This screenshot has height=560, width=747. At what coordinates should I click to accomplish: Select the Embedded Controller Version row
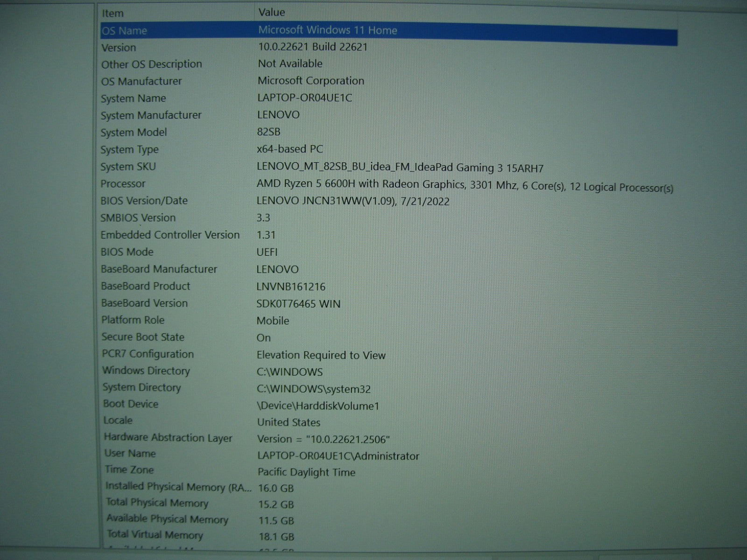coord(170,235)
